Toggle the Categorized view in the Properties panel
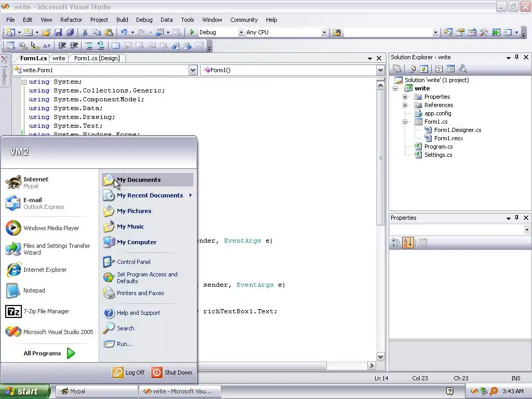 click(395, 243)
